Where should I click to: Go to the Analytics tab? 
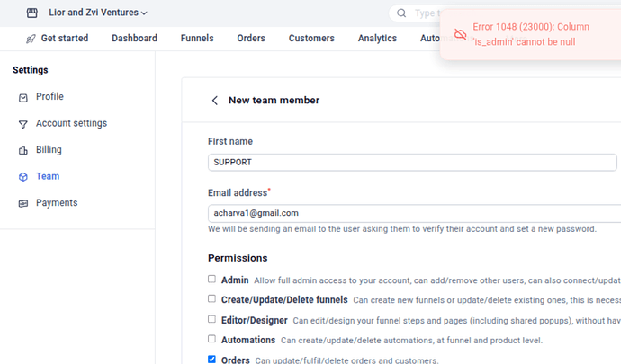tap(377, 39)
